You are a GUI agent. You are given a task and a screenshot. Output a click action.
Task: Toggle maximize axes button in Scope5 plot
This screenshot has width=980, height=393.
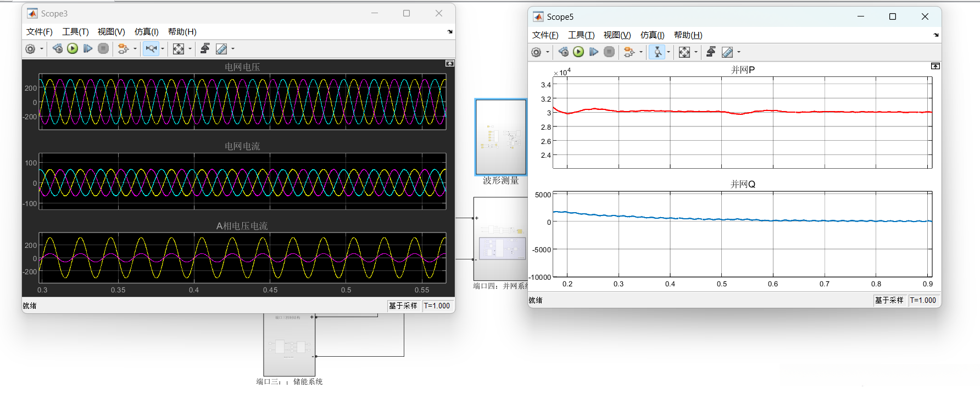(935, 67)
